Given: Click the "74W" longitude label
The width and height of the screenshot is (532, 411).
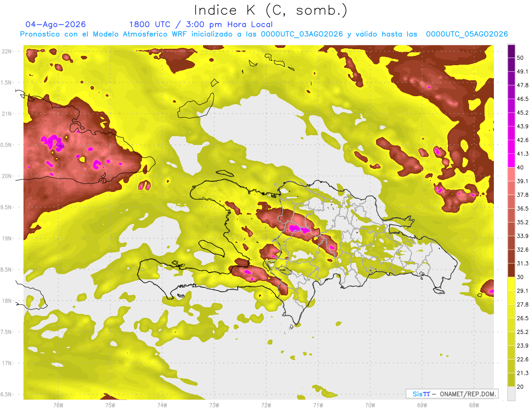Looking at the screenshot, I should tap(162, 405).
